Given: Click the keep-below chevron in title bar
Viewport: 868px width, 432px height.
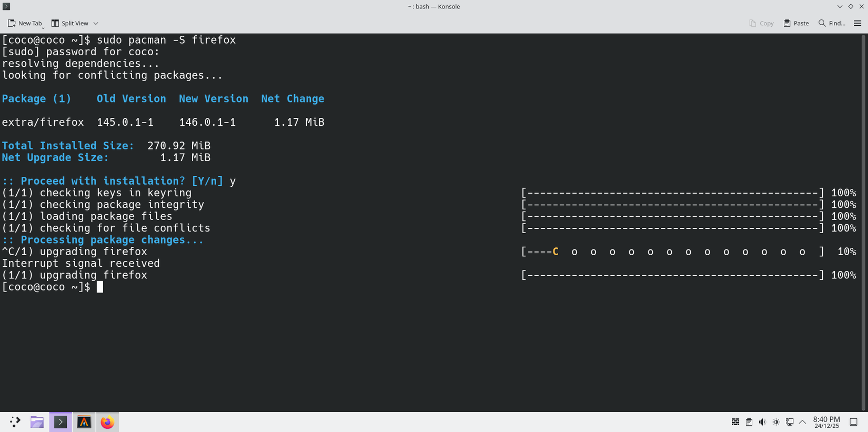Looking at the screenshot, I should click(x=840, y=6).
